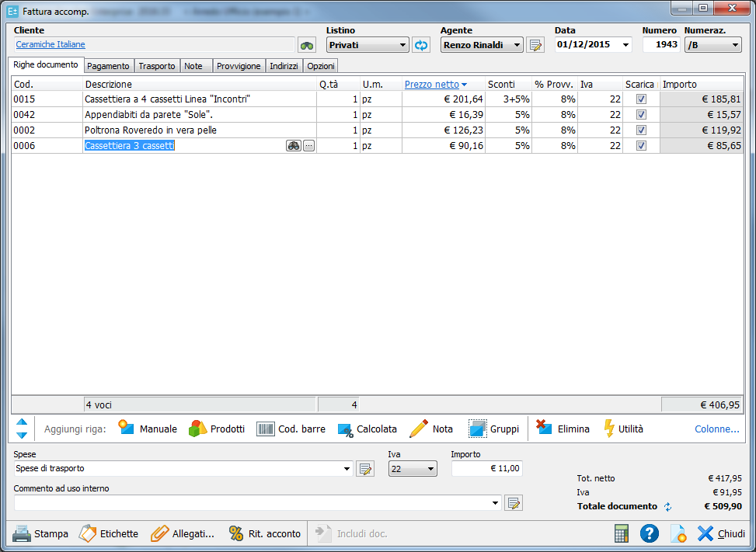Click the calculator icon in bottom bar
Screen dimensions: 756x552
[621, 533]
